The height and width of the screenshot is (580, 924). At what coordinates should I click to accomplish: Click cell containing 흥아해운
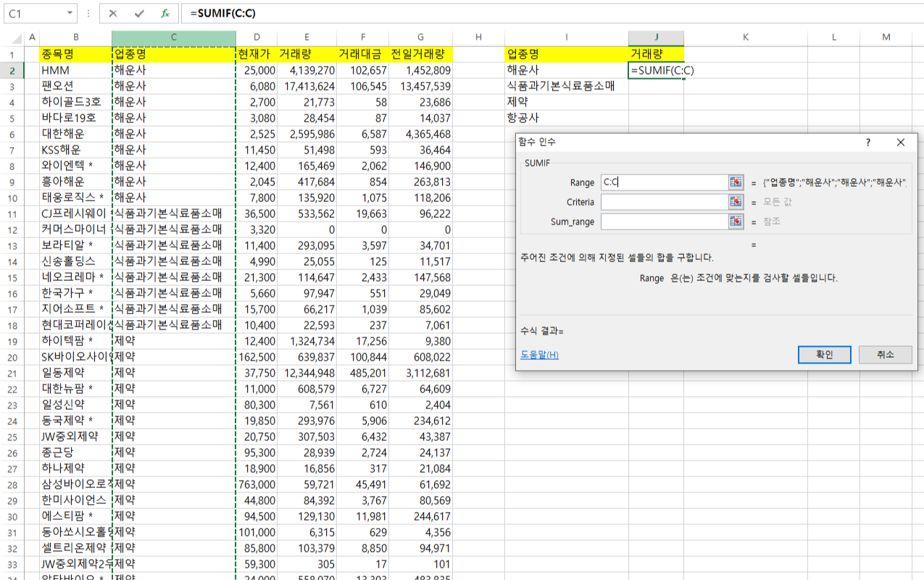point(75,182)
